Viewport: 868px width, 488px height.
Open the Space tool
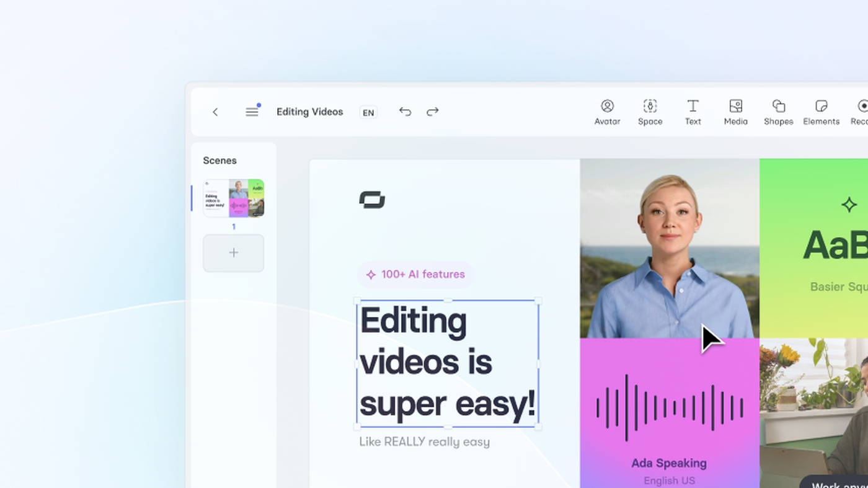point(650,112)
